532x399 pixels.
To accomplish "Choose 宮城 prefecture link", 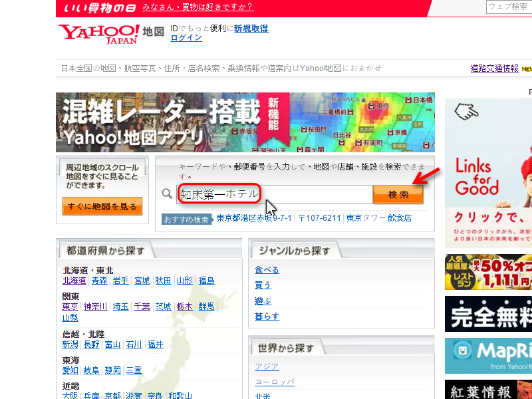I will 142,281.
